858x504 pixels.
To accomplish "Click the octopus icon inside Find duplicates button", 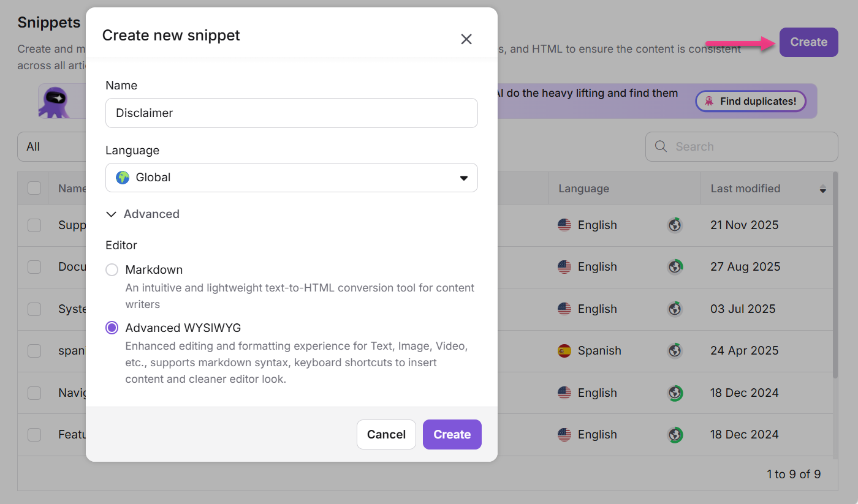I will click(x=710, y=101).
